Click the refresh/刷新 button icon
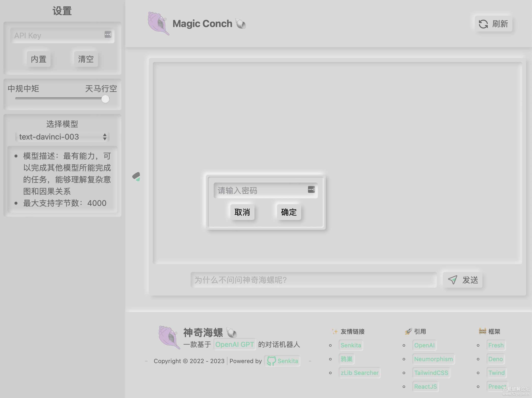This screenshot has height=398, width=532. (483, 24)
